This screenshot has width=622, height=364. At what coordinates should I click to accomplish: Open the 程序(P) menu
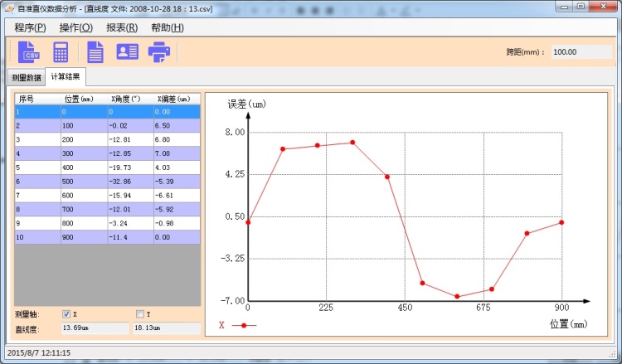tap(30, 27)
